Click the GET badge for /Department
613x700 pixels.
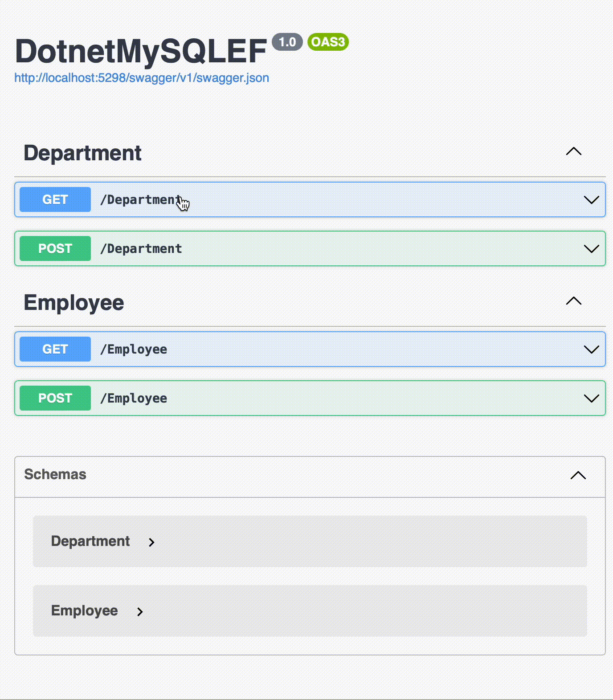point(55,199)
